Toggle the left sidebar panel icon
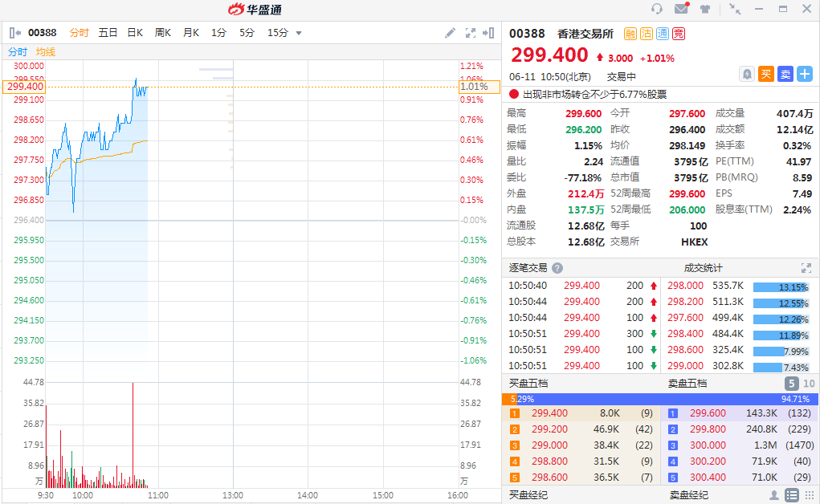Viewport: 820px width, 504px height. tap(15, 33)
